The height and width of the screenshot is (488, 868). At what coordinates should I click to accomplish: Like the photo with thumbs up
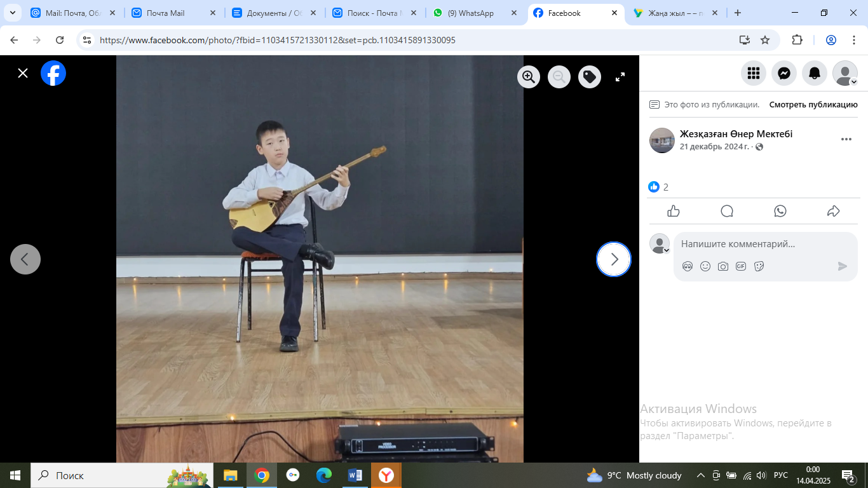pos(674,212)
